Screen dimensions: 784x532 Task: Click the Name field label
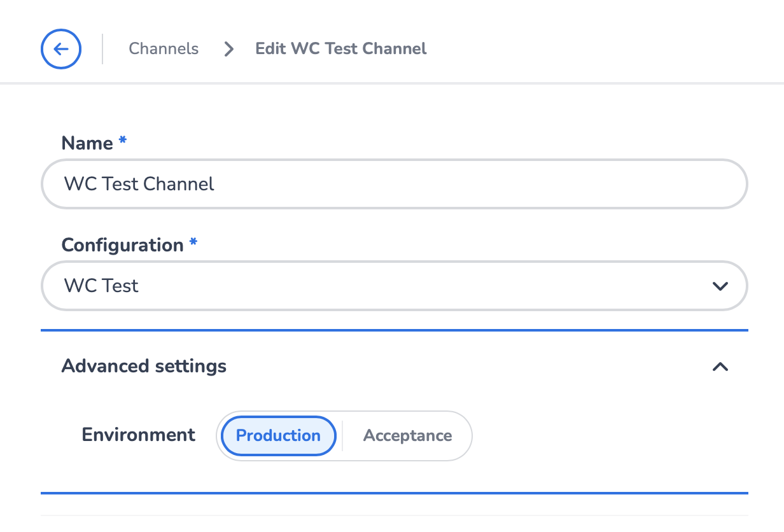tap(87, 143)
